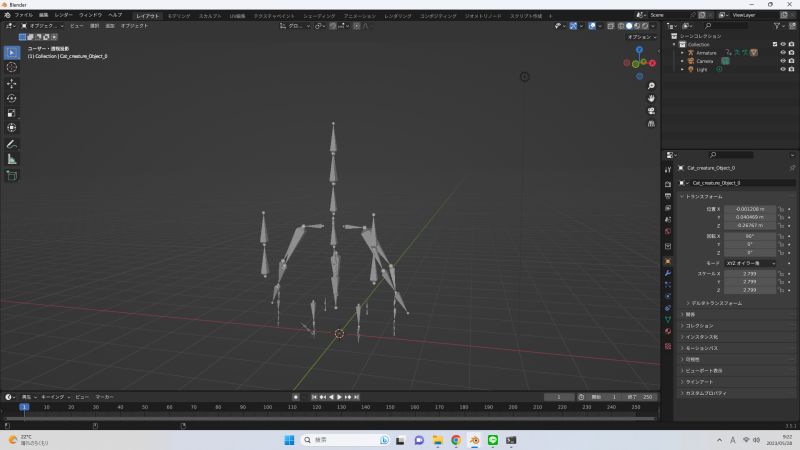Open the Object Data properties green tab
The width and height of the screenshot is (800, 450).
668,319
